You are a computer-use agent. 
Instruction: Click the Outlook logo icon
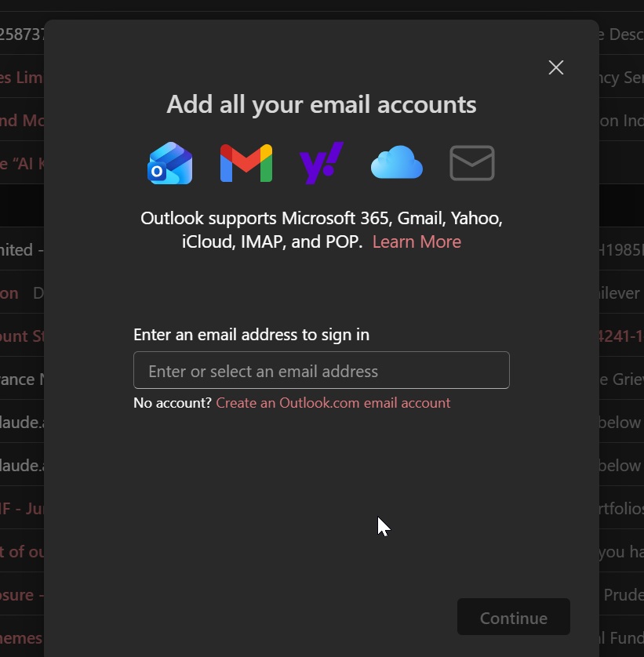coord(170,163)
